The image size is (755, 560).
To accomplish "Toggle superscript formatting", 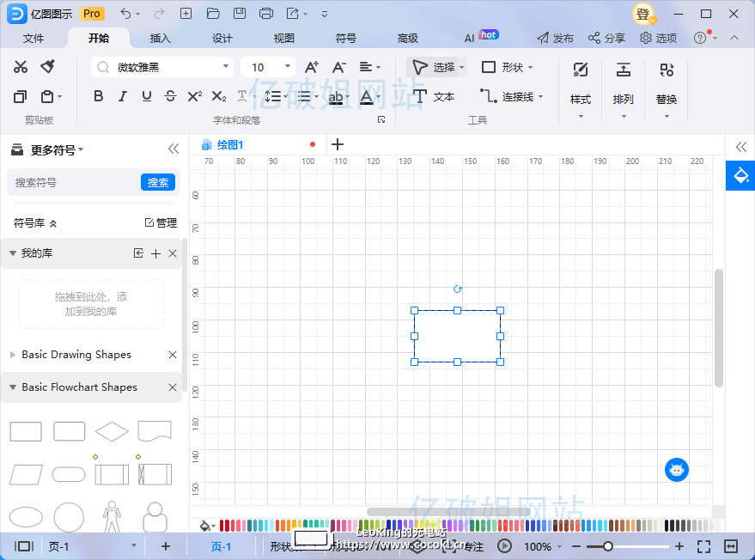I will [x=194, y=96].
